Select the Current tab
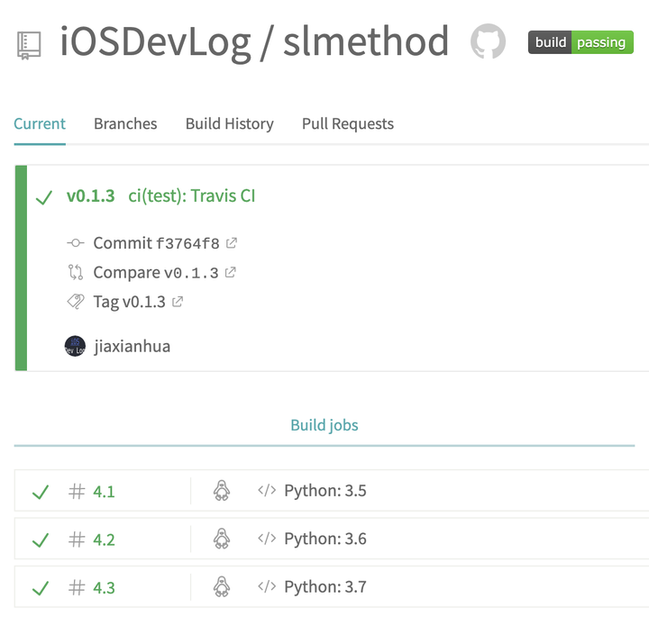Viewport: 649px width, 644px height. click(x=40, y=123)
